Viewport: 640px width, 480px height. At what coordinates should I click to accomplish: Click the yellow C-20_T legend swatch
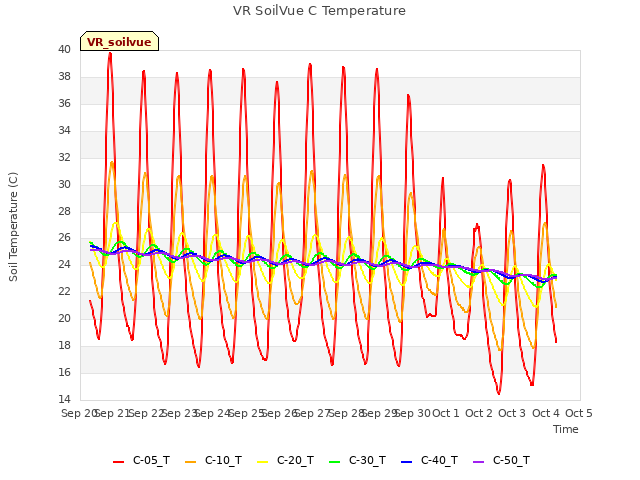click(x=262, y=462)
